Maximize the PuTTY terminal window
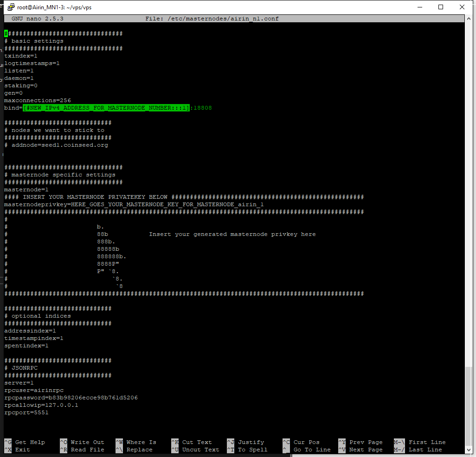This screenshot has width=476, height=457. click(x=441, y=7)
